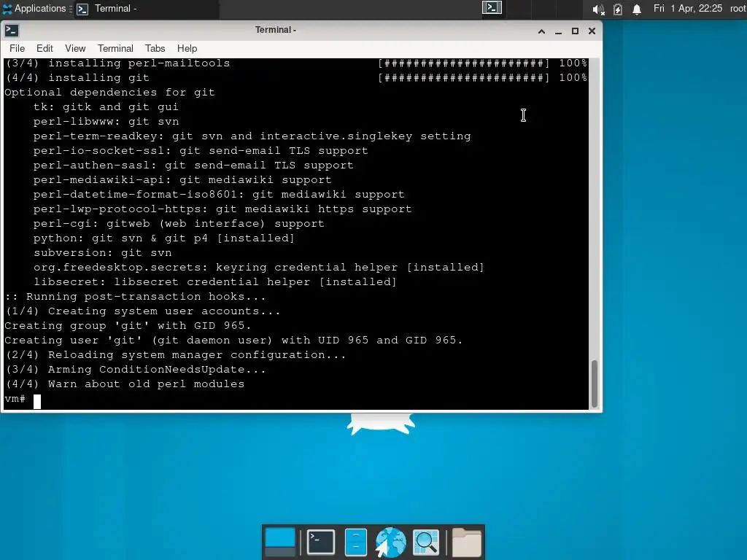
Task: Mute volume via speaker icon
Action: [598, 9]
